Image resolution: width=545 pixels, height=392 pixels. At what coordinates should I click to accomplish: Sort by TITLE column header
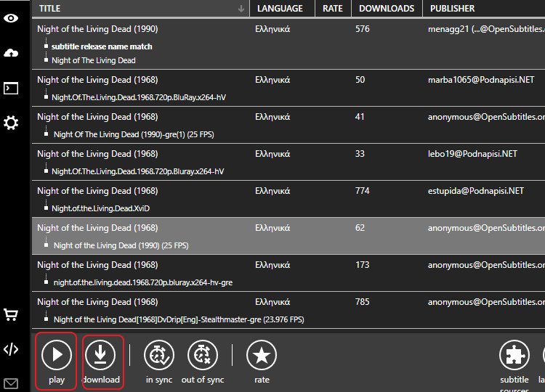140,8
